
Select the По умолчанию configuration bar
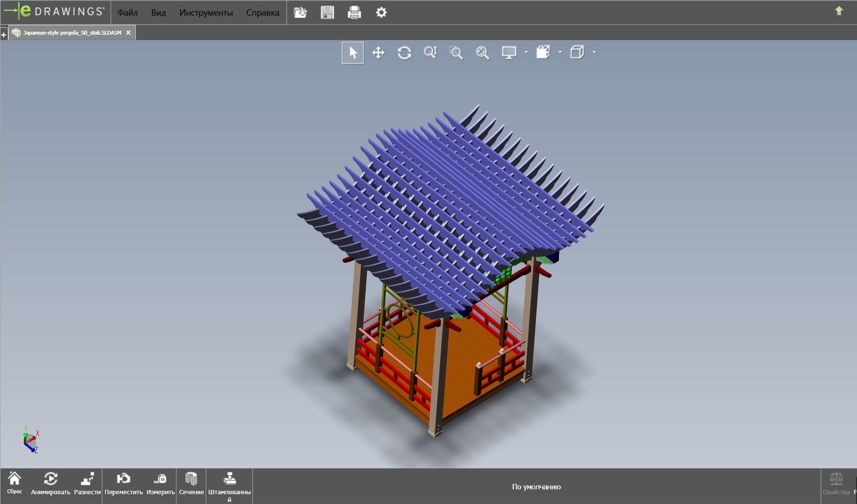coord(536,486)
